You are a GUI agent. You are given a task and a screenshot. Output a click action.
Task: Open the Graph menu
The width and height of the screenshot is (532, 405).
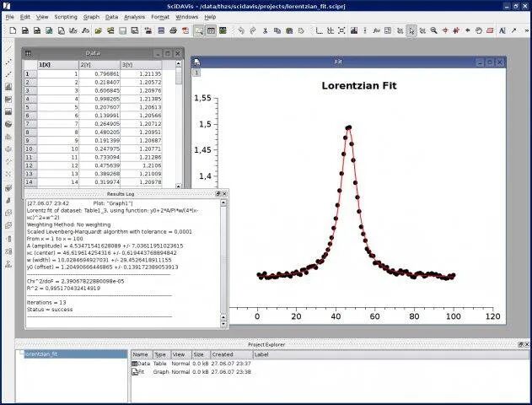pos(91,17)
